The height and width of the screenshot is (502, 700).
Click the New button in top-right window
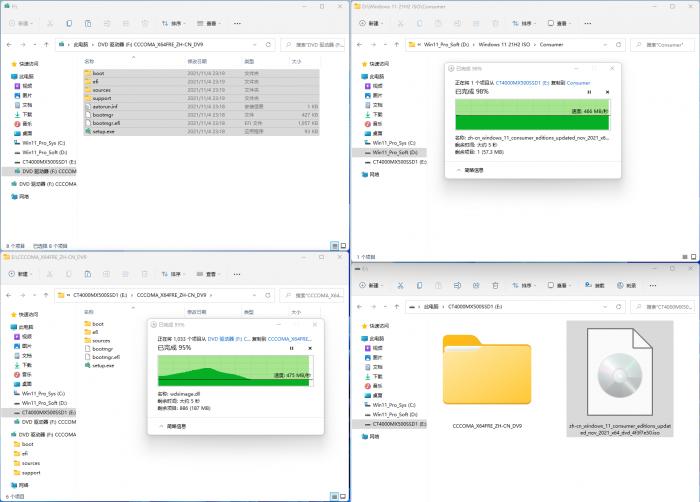(x=368, y=22)
